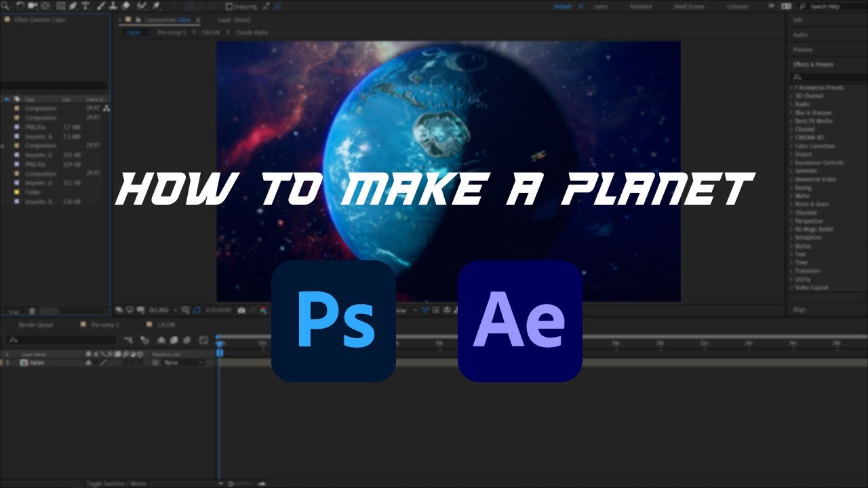This screenshot has width=868, height=488.
Task: Select the Brush tool
Action: coord(102,6)
